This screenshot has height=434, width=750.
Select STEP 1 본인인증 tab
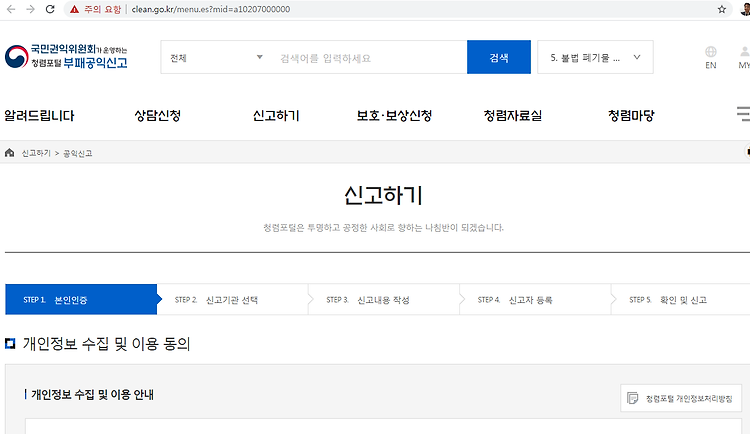pos(81,300)
